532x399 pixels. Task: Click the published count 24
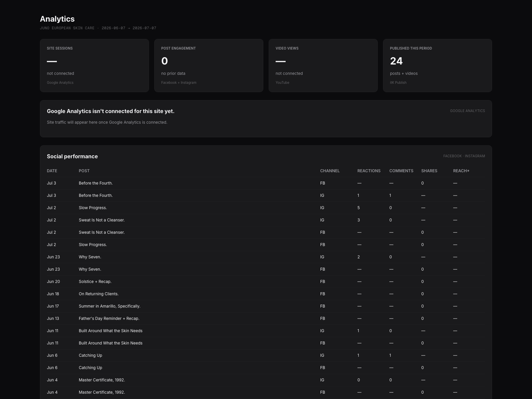[x=396, y=61]
